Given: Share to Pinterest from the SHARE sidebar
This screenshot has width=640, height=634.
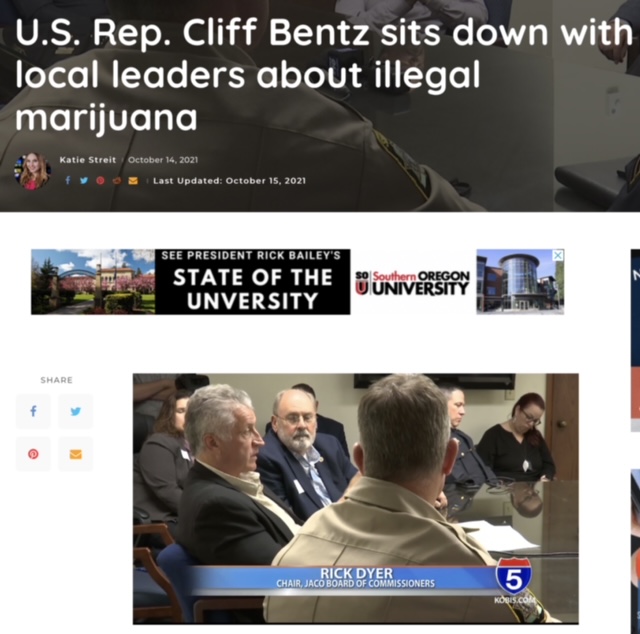Looking at the screenshot, I should click(33, 454).
